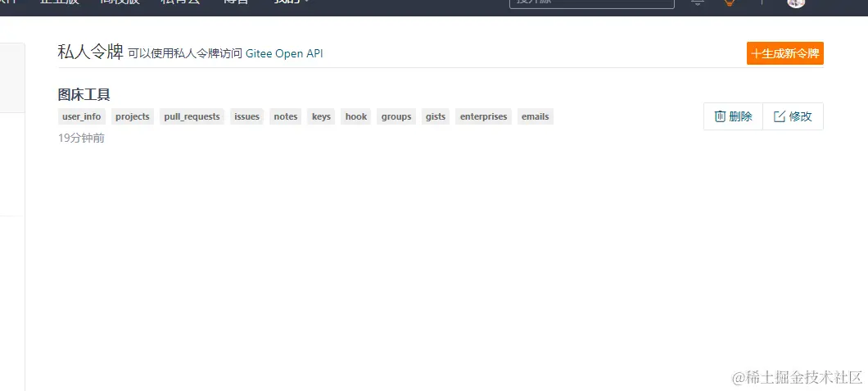This screenshot has height=391, width=868.
Task: Click 修改 to edit the 图床工具 token
Action: 793,116
